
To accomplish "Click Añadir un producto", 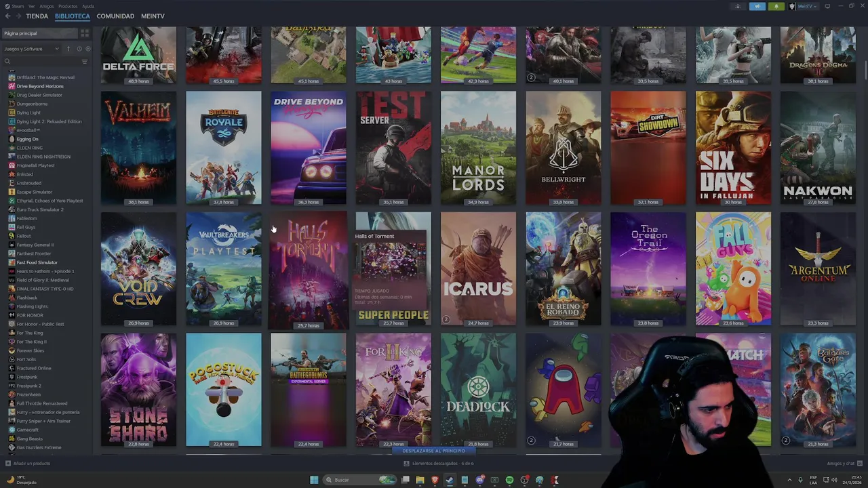I will (x=28, y=464).
